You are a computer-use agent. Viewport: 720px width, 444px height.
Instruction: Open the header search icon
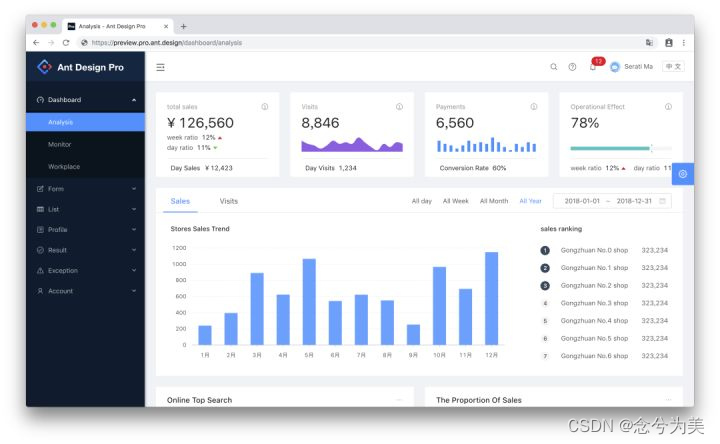tap(554, 67)
